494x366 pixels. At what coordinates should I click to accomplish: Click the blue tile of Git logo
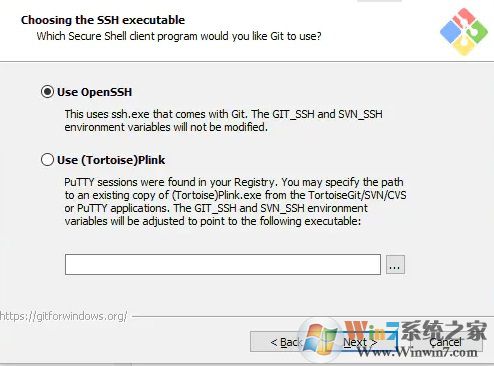coord(450,31)
